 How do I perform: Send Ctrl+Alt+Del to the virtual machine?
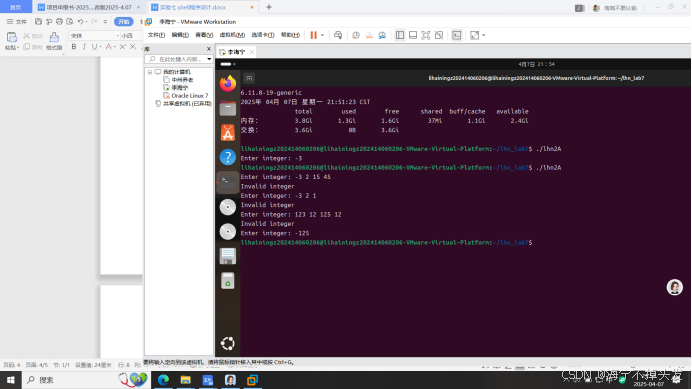point(338,35)
